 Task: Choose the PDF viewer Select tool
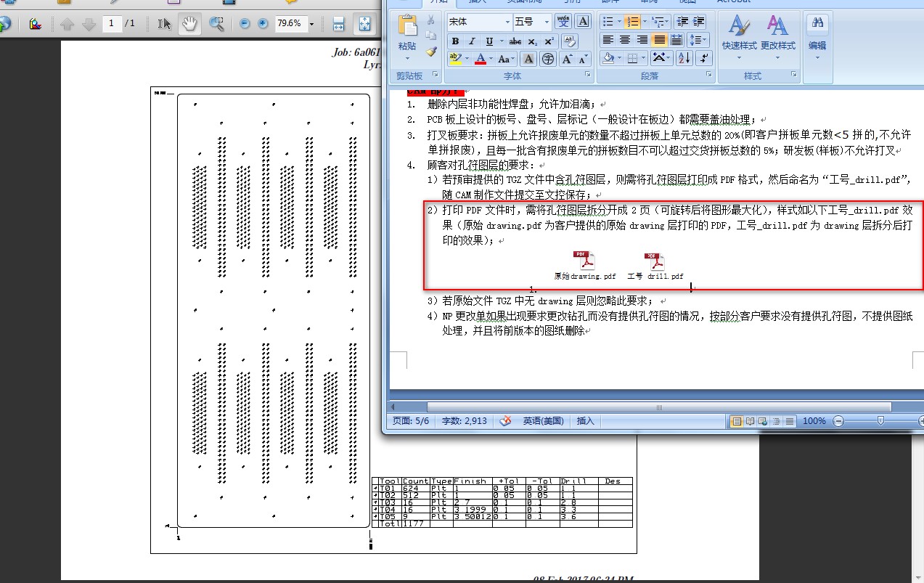165,24
